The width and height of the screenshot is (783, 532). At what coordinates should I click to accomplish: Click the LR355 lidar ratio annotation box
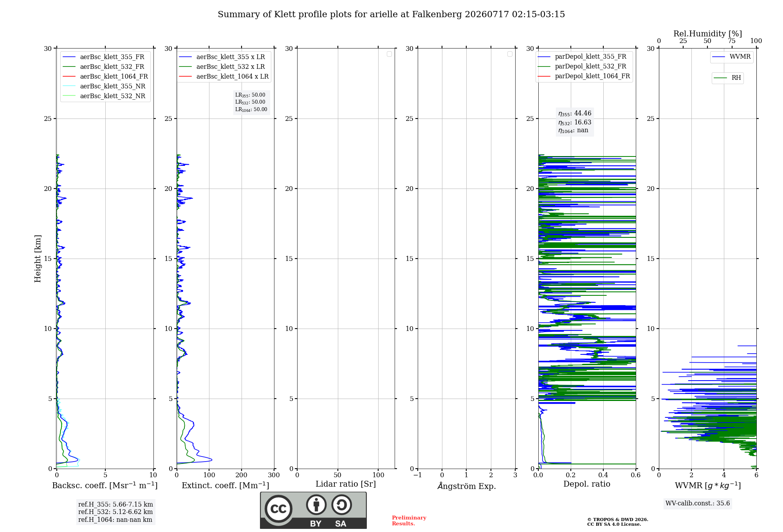click(251, 102)
